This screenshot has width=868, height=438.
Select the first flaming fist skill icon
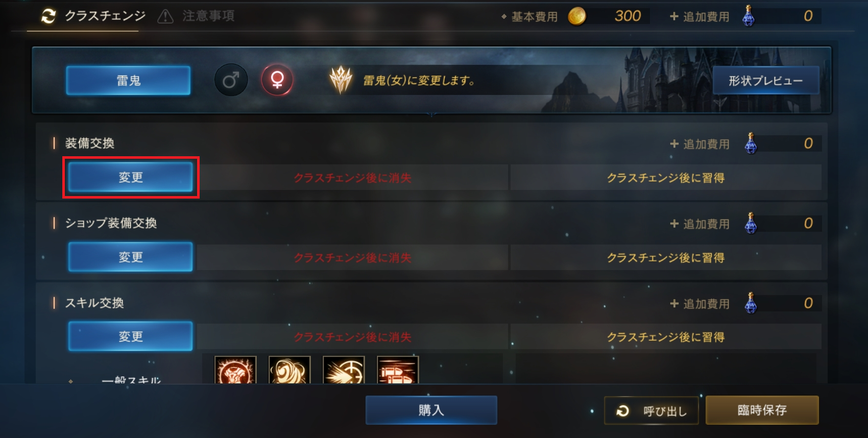pos(235,370)
